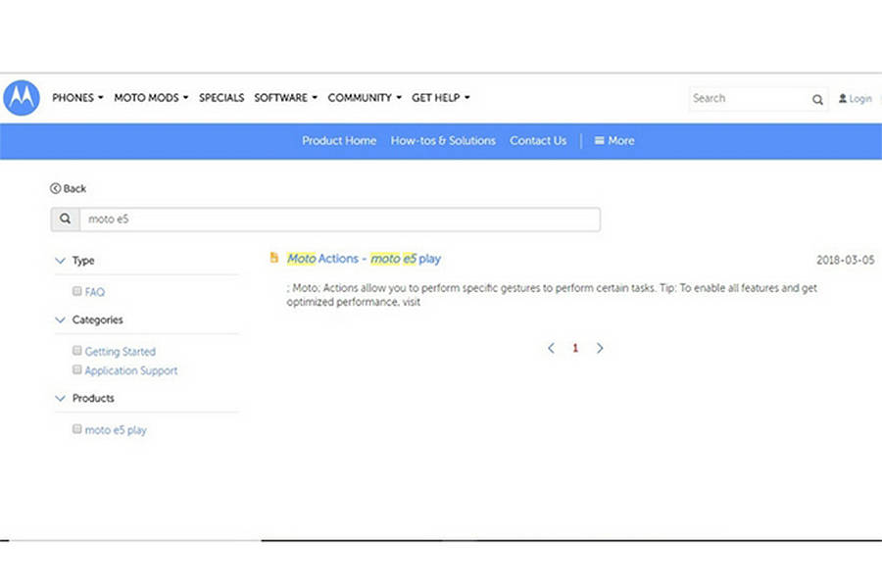Go to the previous results page arrow
Screen dimensions: 882x588
point(552,348)
